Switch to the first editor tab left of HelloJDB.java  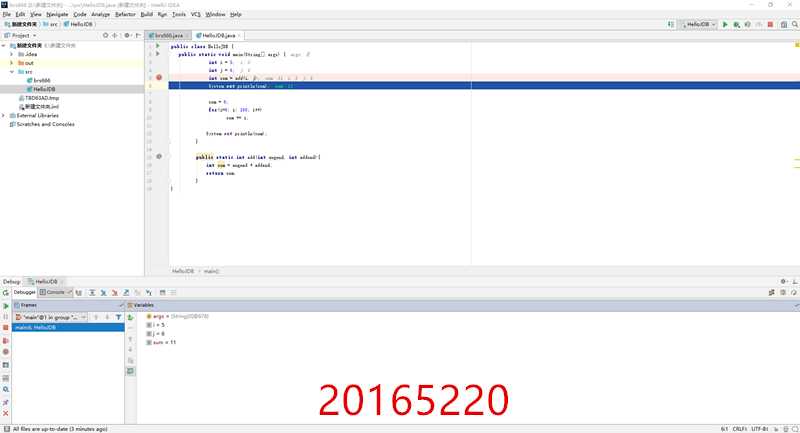168,36
